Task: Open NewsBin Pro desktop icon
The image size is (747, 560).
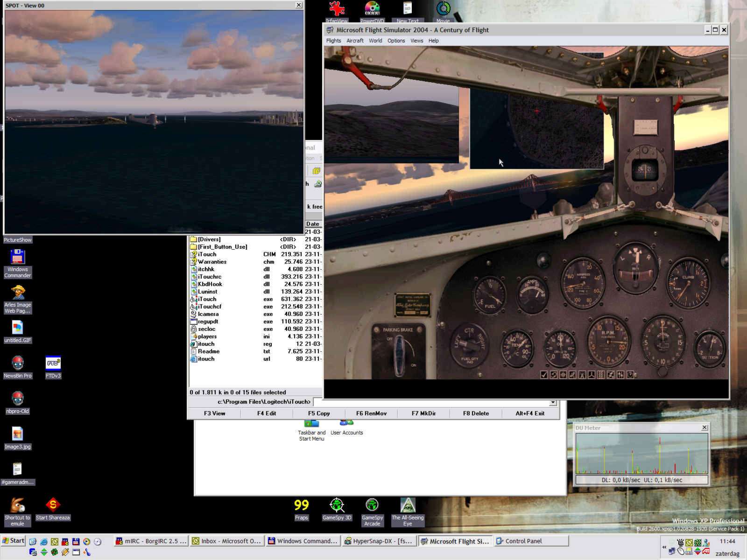Action: tap(17, 367)
